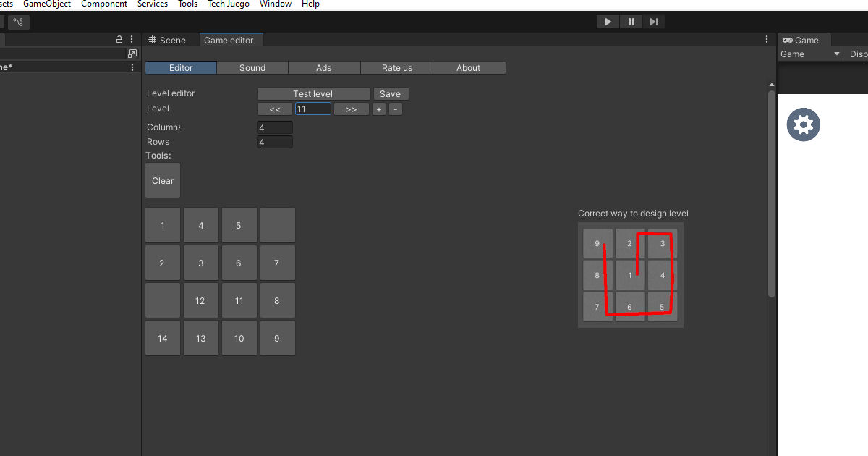868x456 pixels.
Task: Click grid cell numbered 1
Action: (x=163, y=225)
